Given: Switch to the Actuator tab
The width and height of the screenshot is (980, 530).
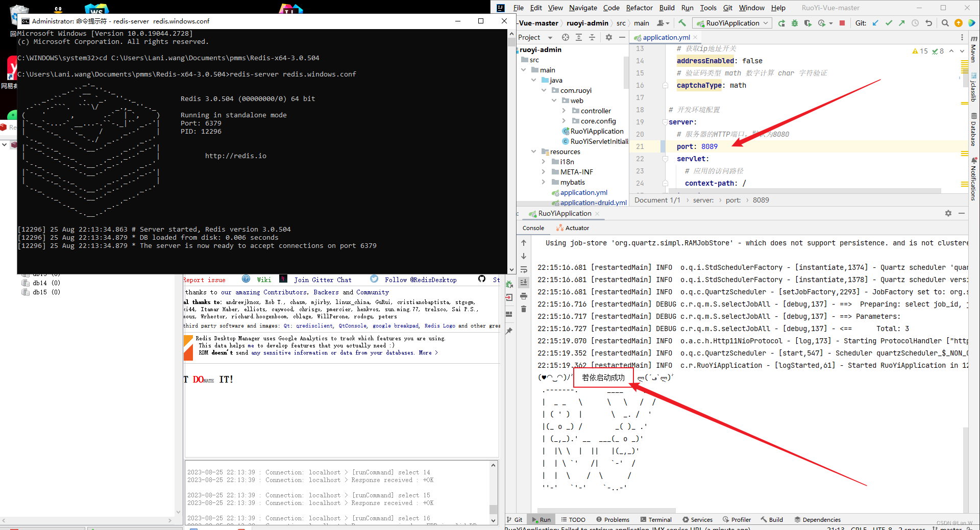Looking at the screenshot, I should (573, 228).
